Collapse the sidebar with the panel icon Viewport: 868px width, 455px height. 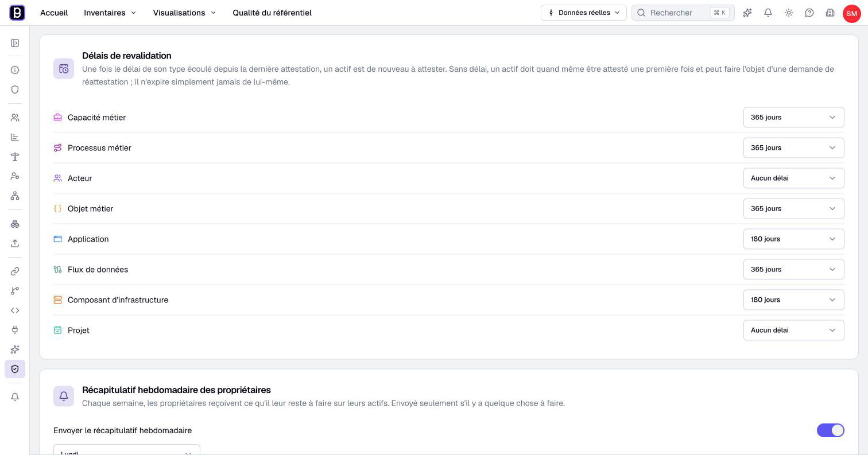pyautogui.click(x=15, y=43)
